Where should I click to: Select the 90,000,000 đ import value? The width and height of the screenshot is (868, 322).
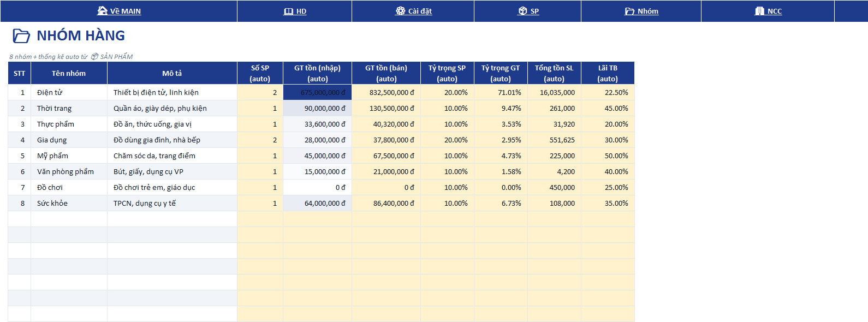[x=317, y=109]
